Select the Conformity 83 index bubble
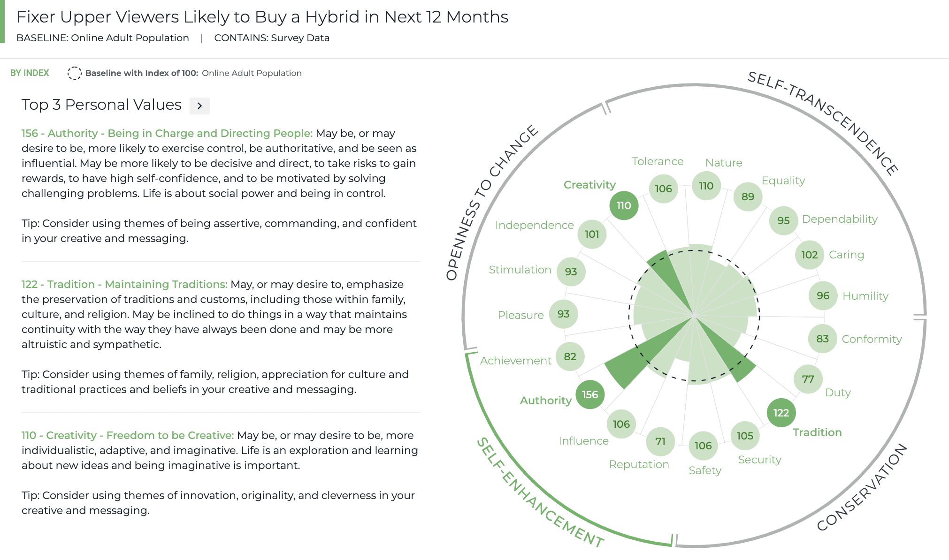949x560 pixels. (822, 339)
